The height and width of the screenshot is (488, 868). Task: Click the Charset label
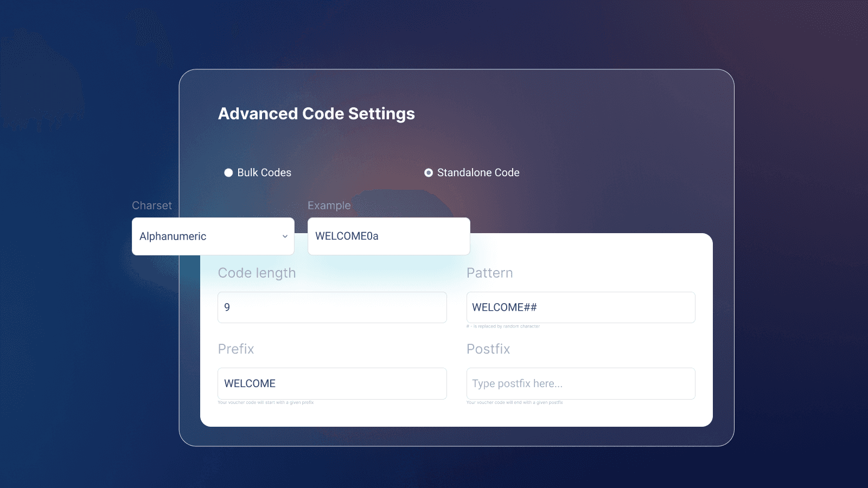pos(152,206)
